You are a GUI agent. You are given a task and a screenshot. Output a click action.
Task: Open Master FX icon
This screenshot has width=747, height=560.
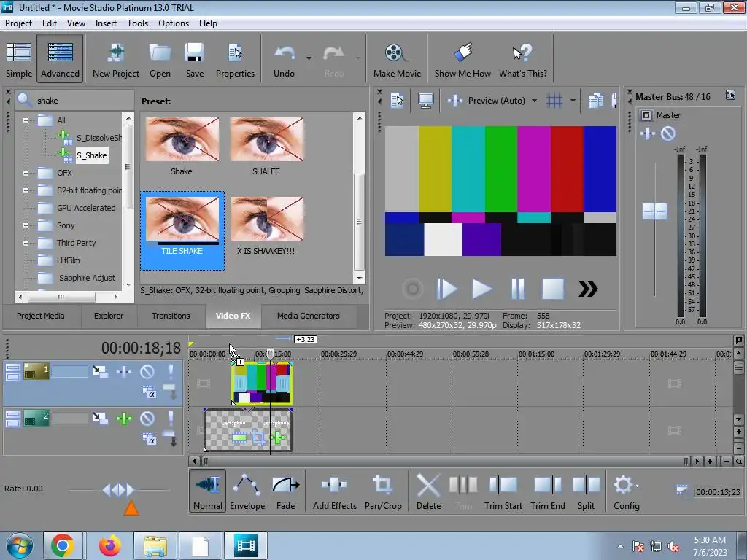(x=648, y=134)
